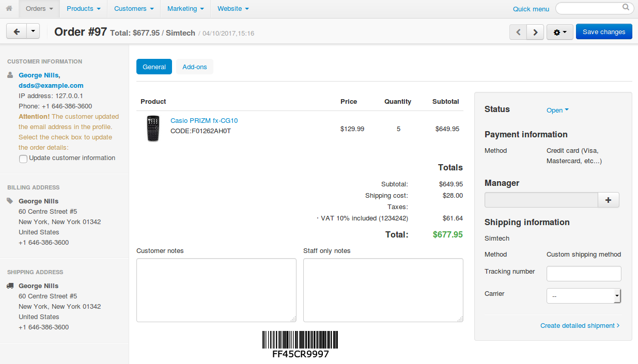Click the IP address 127.0.0.1 text
638x364 pixels.
point(51,96)
